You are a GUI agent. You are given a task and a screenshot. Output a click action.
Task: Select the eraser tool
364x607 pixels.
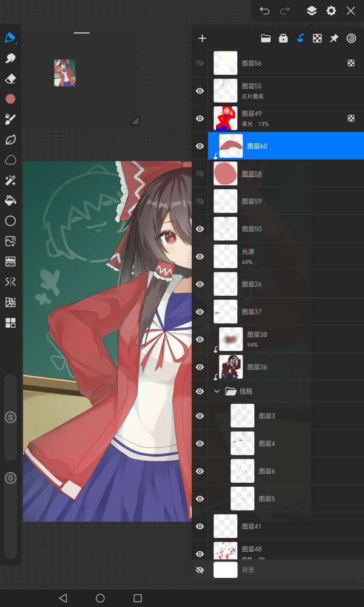10,79
